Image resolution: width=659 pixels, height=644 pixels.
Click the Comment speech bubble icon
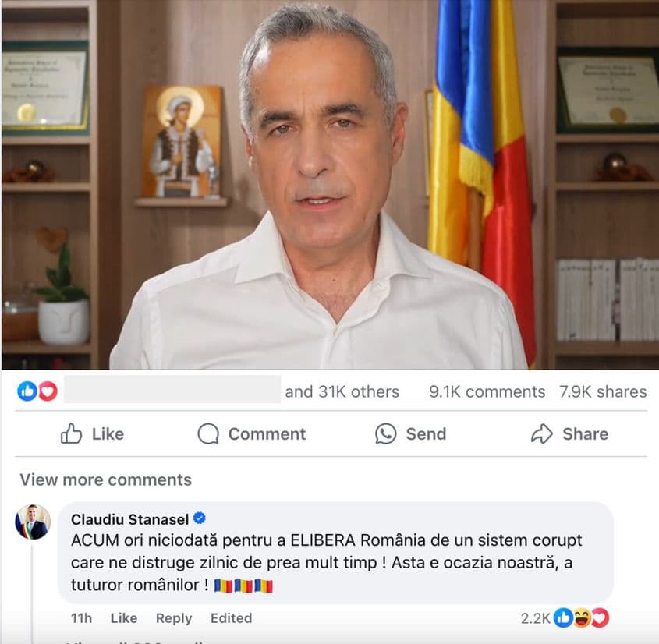click(208, 433)
